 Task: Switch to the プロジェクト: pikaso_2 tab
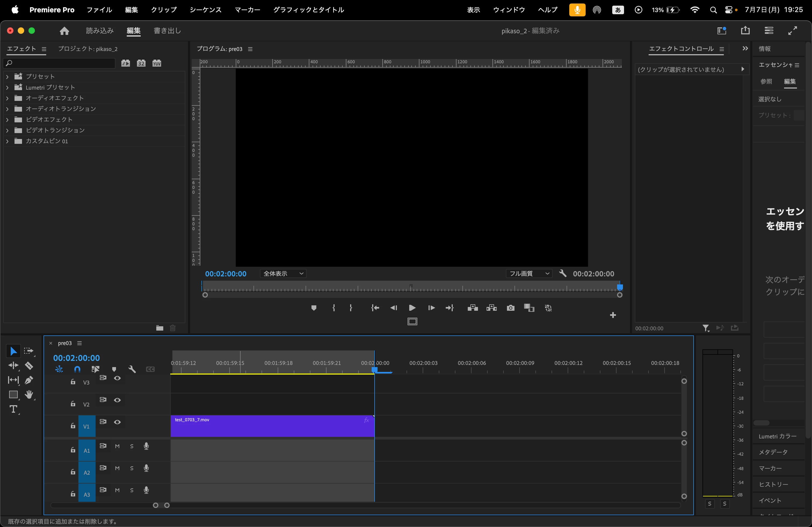point(88,49)
